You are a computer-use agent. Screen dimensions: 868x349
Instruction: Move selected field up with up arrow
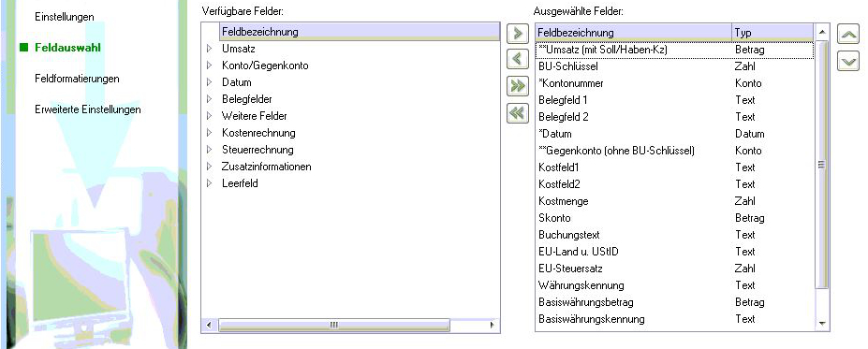point(848,35)
